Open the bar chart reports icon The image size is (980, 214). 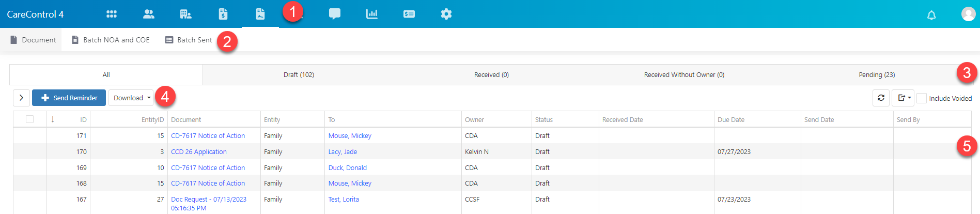click(372, 14)
